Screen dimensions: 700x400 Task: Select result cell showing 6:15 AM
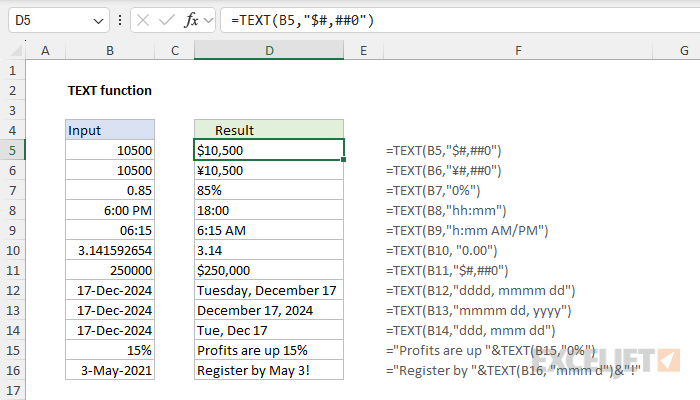click(269, 230)
